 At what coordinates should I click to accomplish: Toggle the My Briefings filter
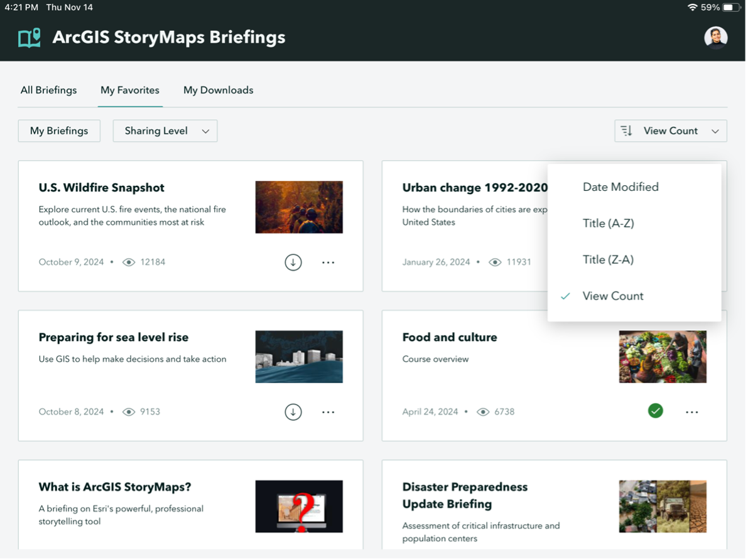pos(59,131)
